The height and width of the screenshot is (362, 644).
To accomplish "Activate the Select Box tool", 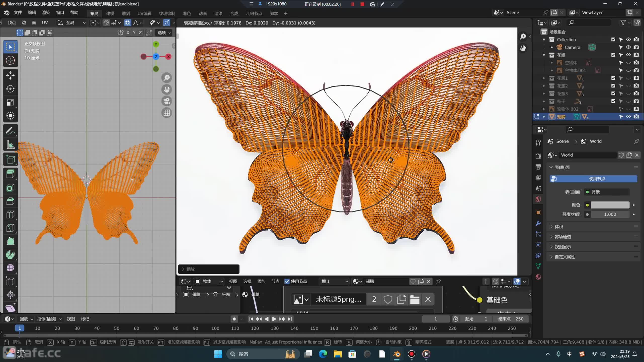I will pos(10,47).
